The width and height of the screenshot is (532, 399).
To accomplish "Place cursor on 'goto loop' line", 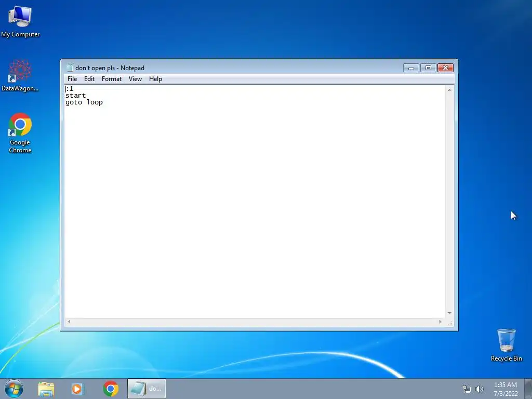I will pos(84,102).
